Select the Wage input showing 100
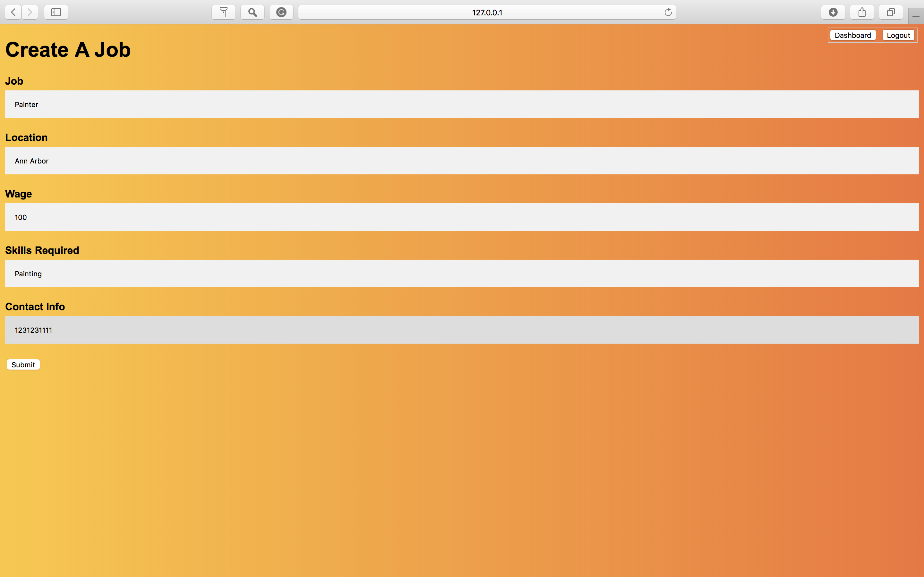This screenshot has height=577, width=924. (462, 217)
